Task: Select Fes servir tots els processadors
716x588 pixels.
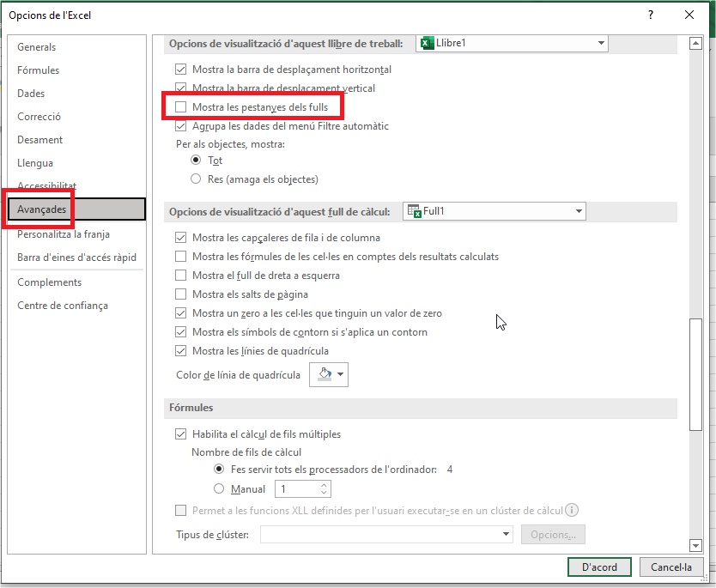Action: 219,470
